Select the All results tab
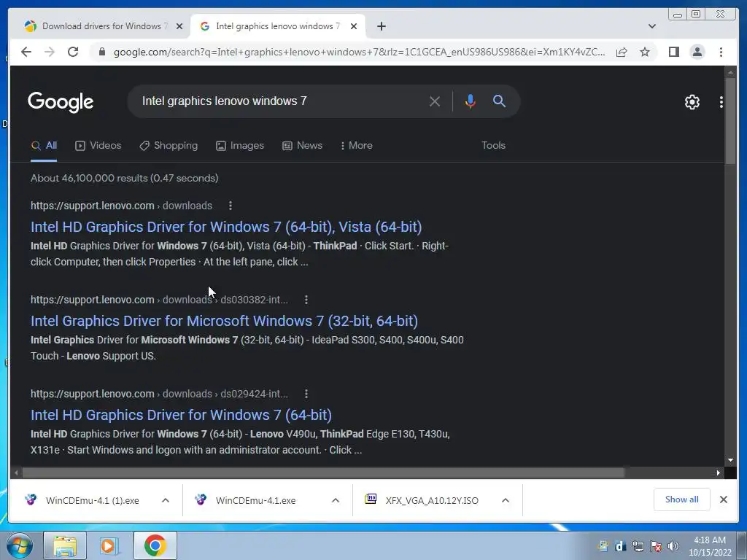Screen dimensions: 747x560 coord(44,146)
